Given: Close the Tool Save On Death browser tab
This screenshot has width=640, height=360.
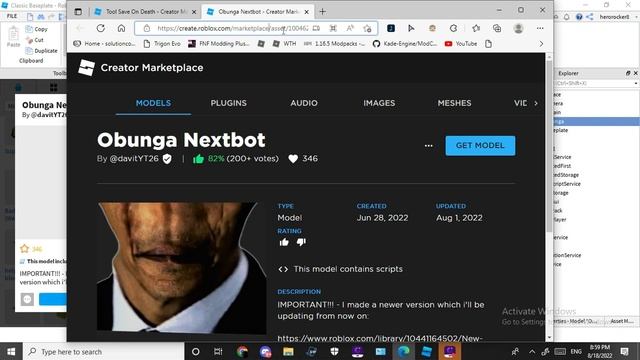Looking at the screenshot, I should pos(194,12).
